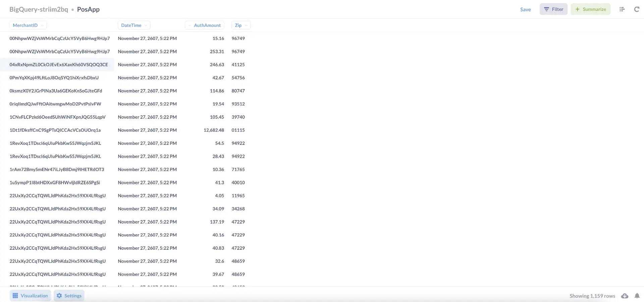Screen dimensions: 644x302
Task: Click the grid icon on Visualization button
Action: click(15, 296)
